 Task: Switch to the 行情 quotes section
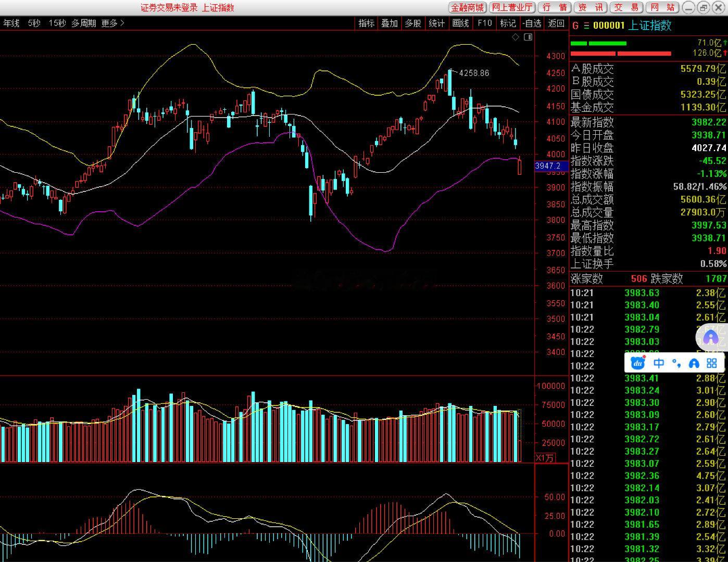pyautogui.click(x=555, y=7)
